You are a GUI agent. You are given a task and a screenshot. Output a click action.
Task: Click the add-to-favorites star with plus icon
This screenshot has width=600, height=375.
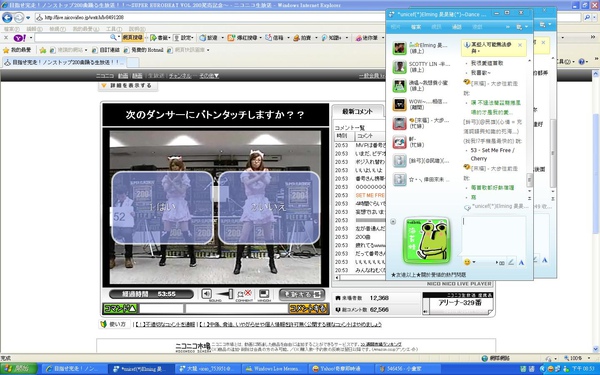point(42,50)
